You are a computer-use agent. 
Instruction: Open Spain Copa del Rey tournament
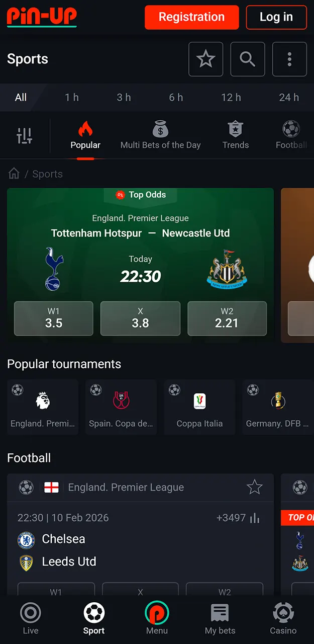(121, 407)
